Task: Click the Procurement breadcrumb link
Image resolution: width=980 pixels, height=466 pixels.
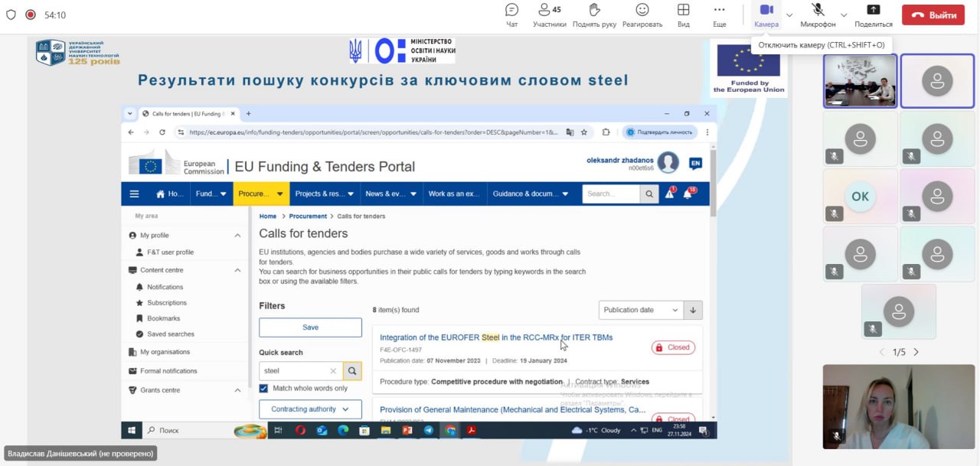Action: point(308,217)
